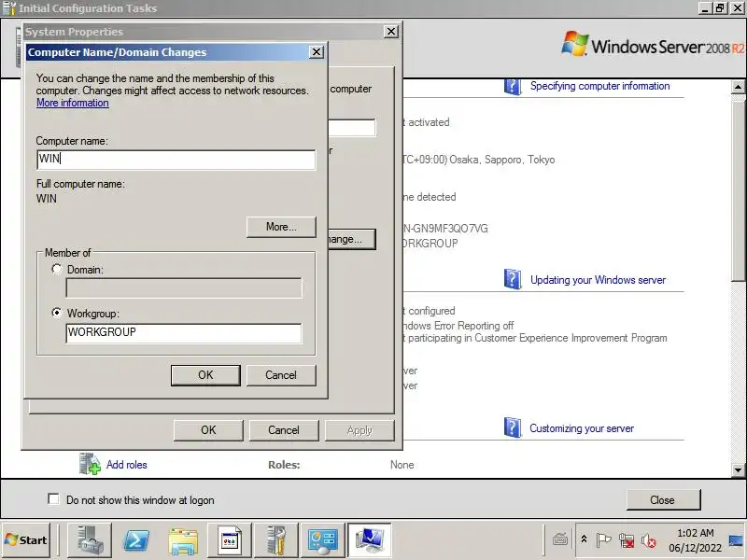Image resolution: width=747 pixels, height=560 pixels.
Task: Switch to System Properties taskbar icon
Action: click(x=370, y=540)
